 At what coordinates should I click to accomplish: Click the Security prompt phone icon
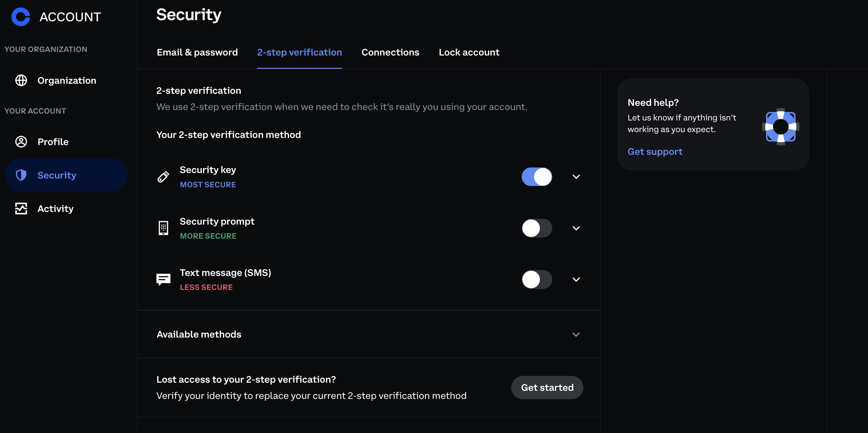point(163,228)
